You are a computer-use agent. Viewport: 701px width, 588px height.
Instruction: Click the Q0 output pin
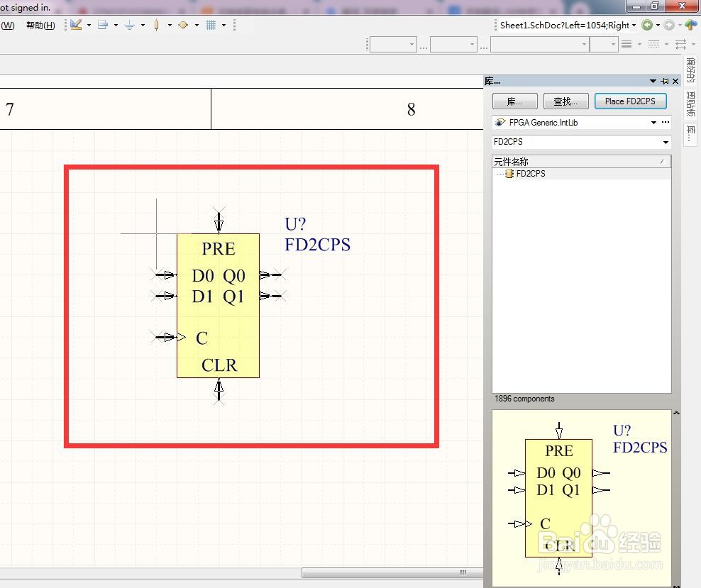click(x=272, y=274)
